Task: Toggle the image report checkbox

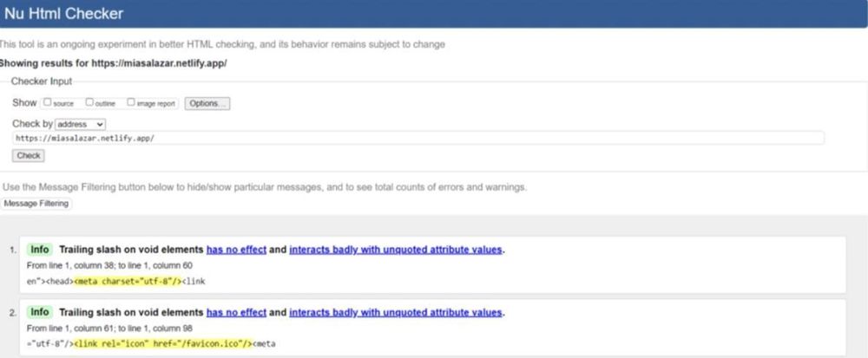Action: pos(131,102)
